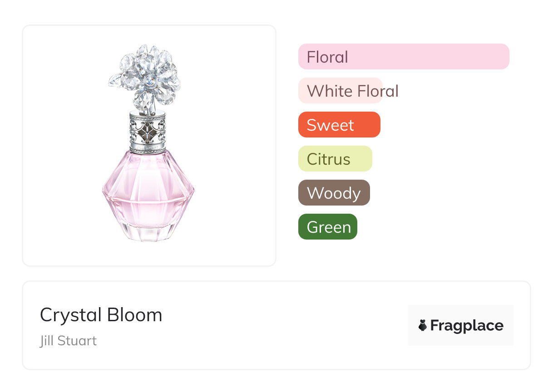Pick the yellow-green Citrus accord tag
The height and width of the screenshot is (392, 553).
pos(335,159)
